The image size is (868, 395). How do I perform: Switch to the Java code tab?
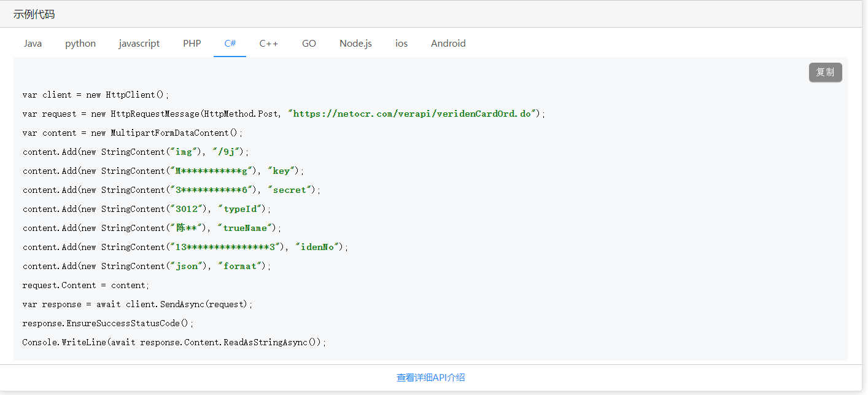(x=33, y=44)
